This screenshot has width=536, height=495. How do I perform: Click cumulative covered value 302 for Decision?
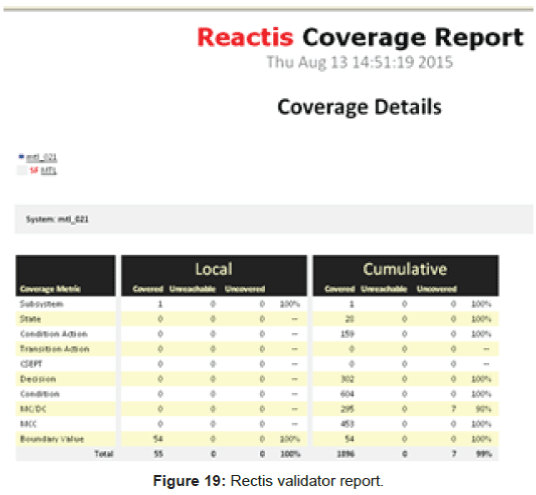click(x=347, y=379)
